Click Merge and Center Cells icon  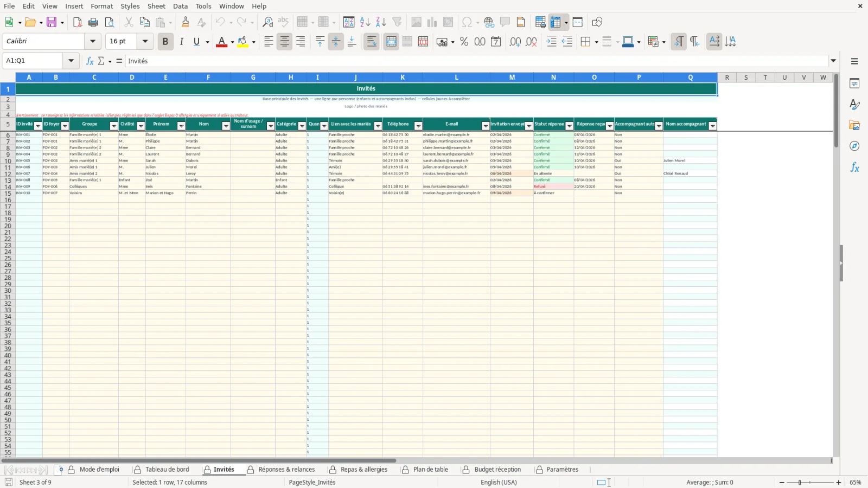[391, 42]
